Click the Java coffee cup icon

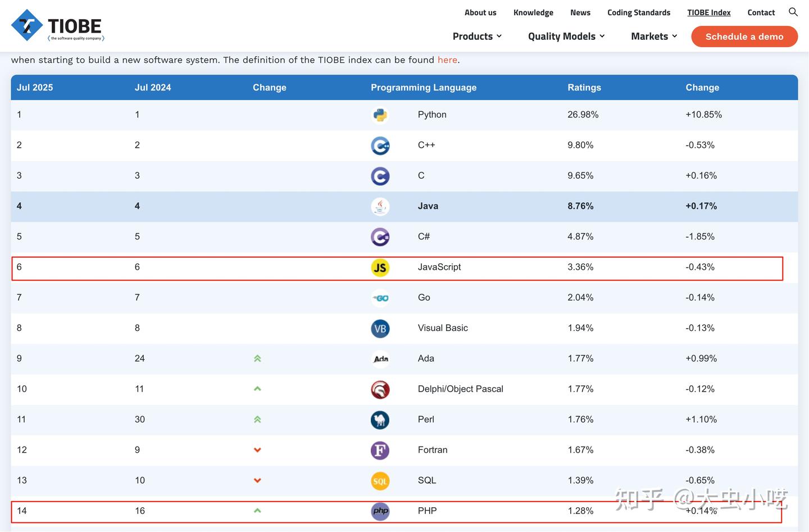tap(380, 207)
